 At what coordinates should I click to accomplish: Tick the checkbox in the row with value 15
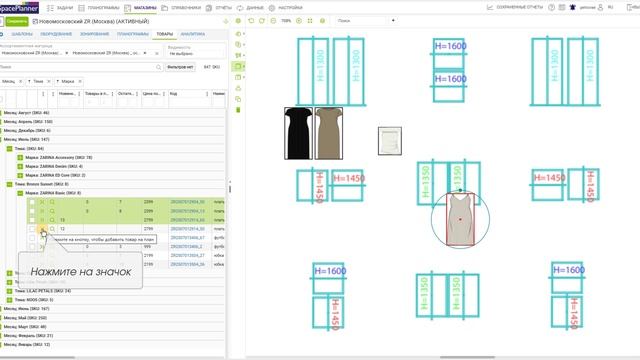coord(32,220)
